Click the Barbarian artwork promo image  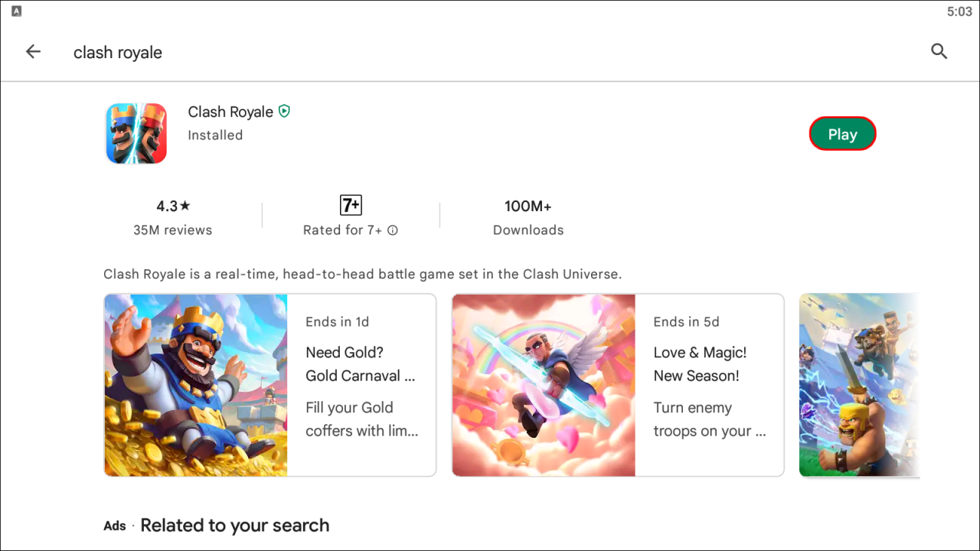point(857,385)
